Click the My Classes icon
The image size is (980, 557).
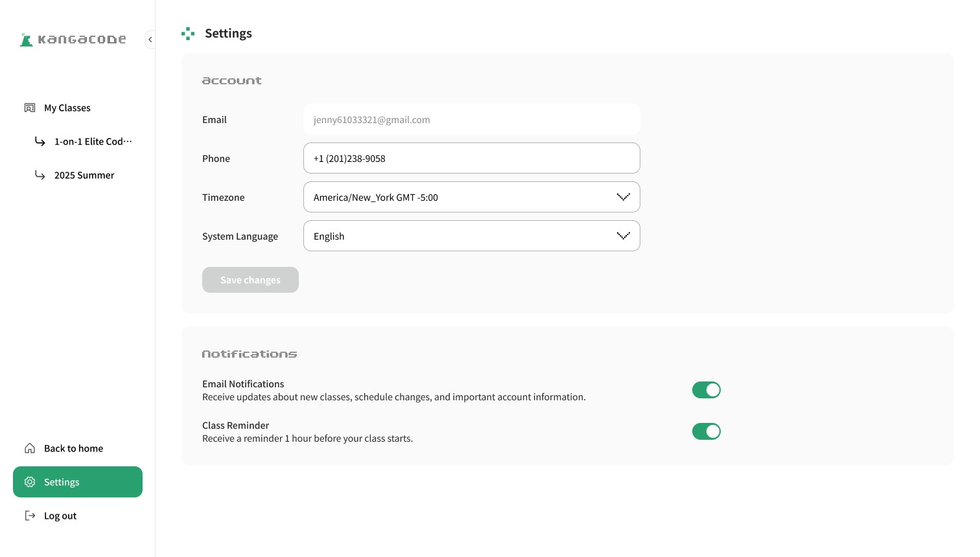coord(30,108)
